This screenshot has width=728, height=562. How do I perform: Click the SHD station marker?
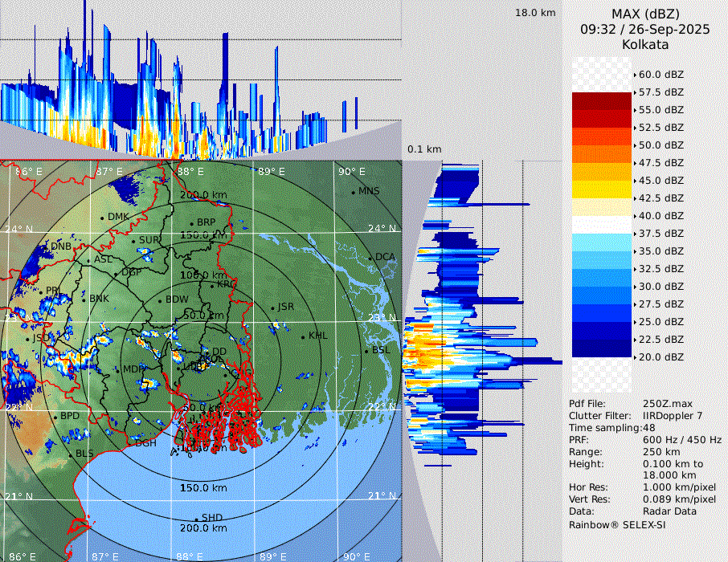click(x=196, y=519)
